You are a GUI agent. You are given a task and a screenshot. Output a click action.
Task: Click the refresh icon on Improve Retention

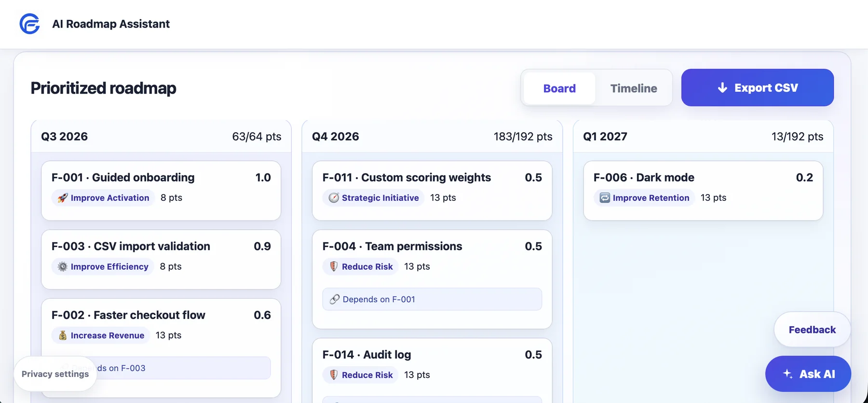point(605,198)
